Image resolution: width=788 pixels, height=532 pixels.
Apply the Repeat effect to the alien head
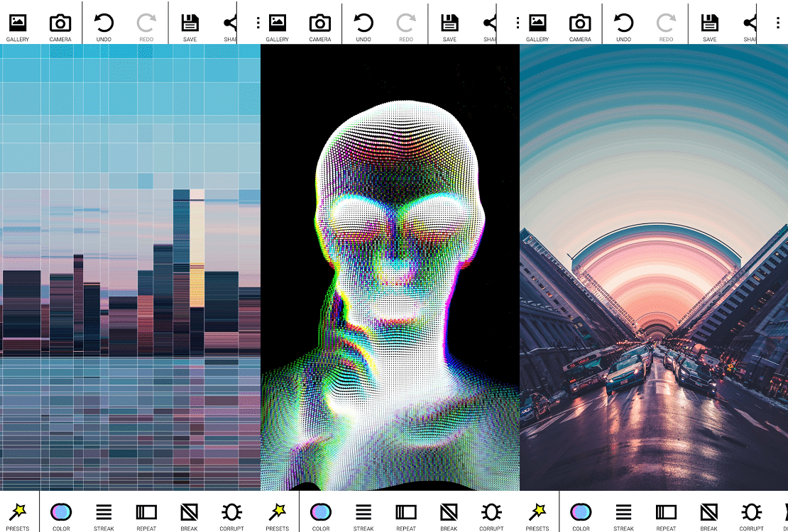click(x=406, y=516)
